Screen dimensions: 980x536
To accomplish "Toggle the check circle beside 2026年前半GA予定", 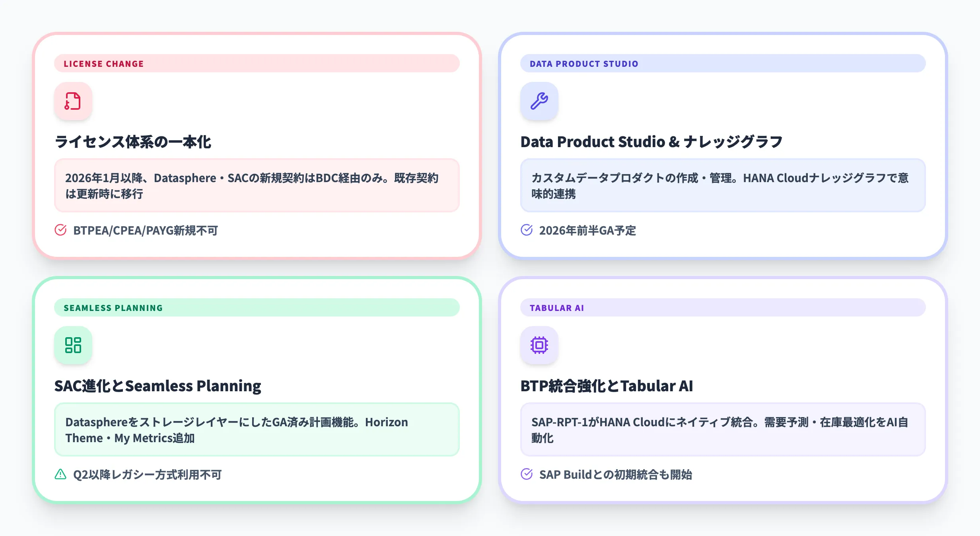I will pos(526,230).
